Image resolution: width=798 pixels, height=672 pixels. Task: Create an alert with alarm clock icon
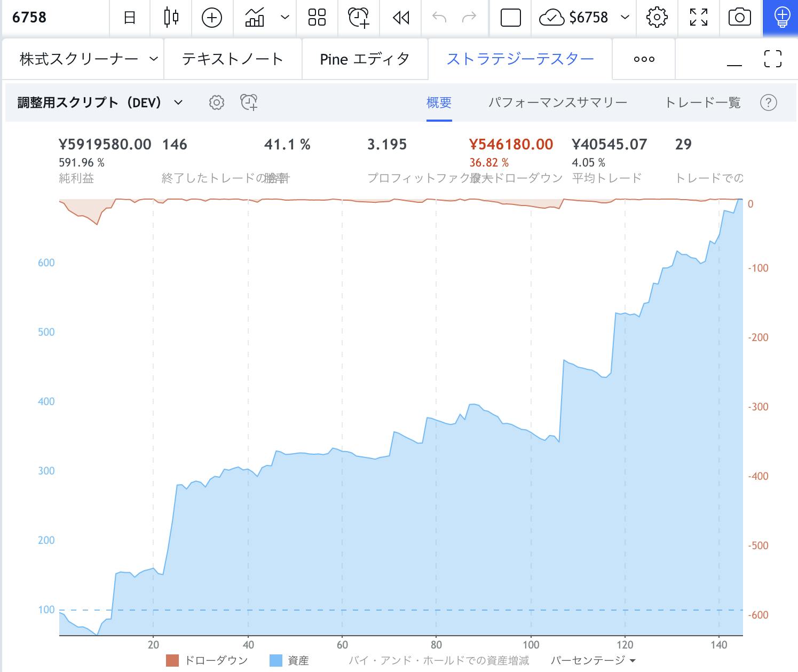(x=359, y=18)
